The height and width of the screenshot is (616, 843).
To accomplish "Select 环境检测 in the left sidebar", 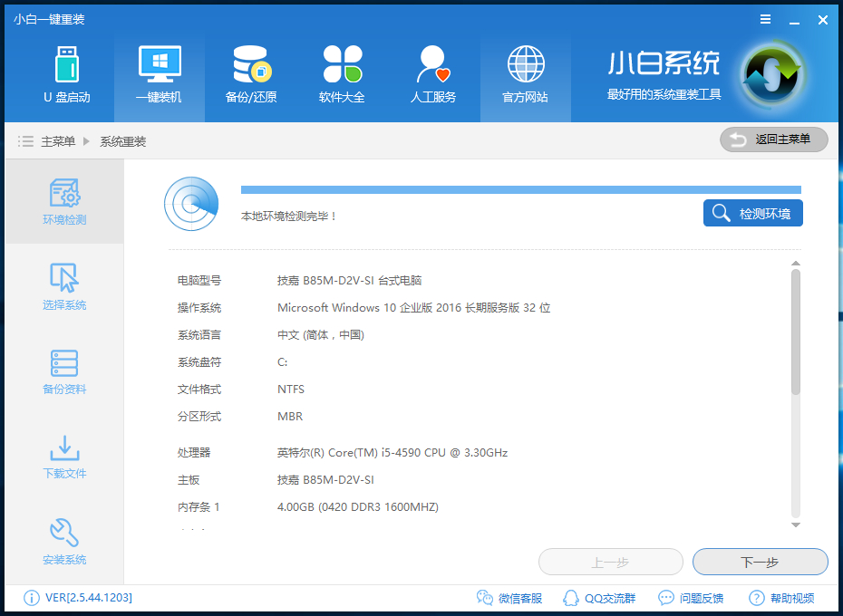I will 63,201.
